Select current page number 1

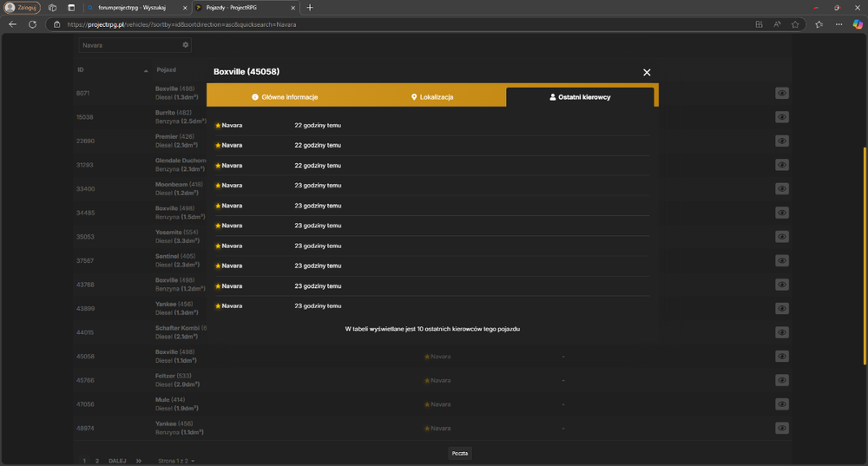tap(84, 461)
